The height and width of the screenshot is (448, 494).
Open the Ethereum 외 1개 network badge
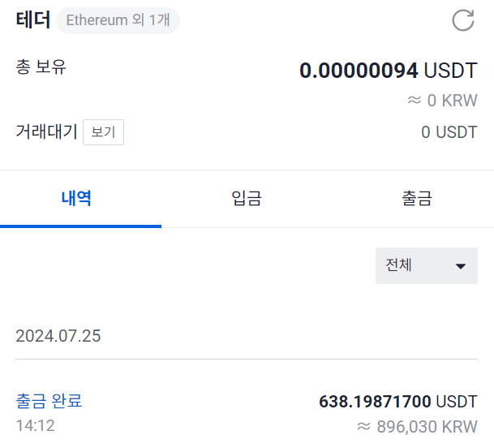(118, 20)
